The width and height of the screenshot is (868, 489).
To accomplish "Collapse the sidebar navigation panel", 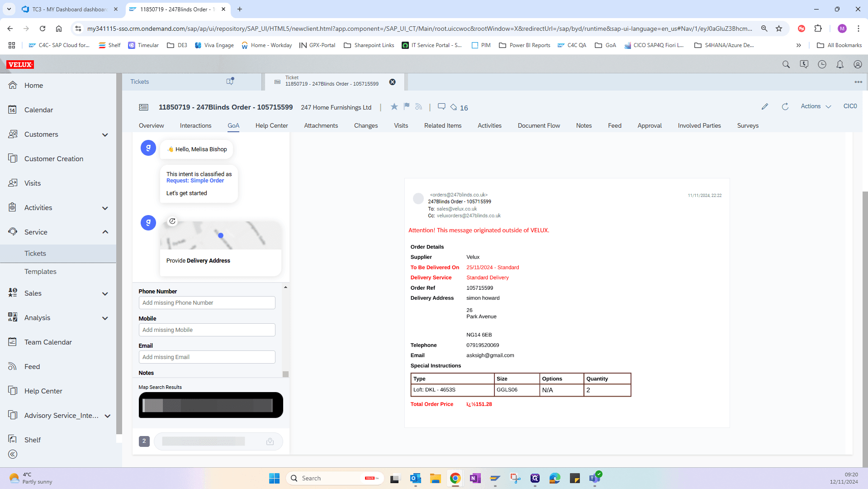I will pos(13,454).
